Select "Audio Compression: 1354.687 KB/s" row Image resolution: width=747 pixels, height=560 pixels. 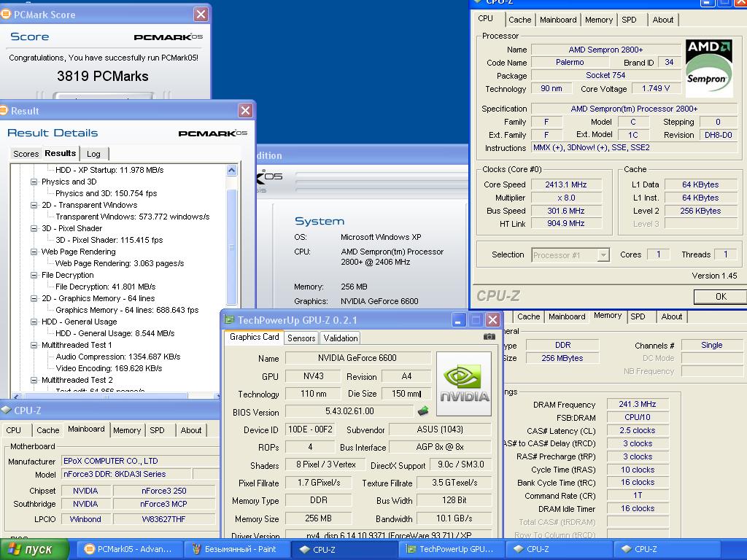(118, 357)
